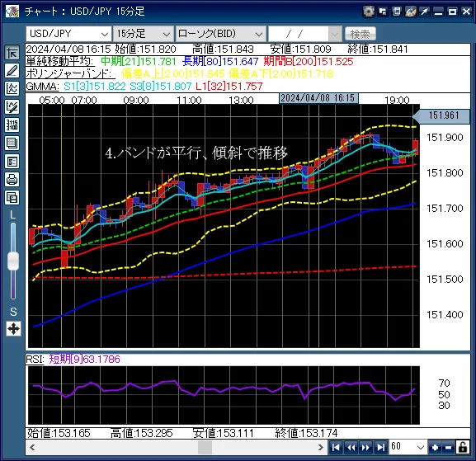Open the technical indicator chart icon
476x461 pixels.
[x=12, y=88]
